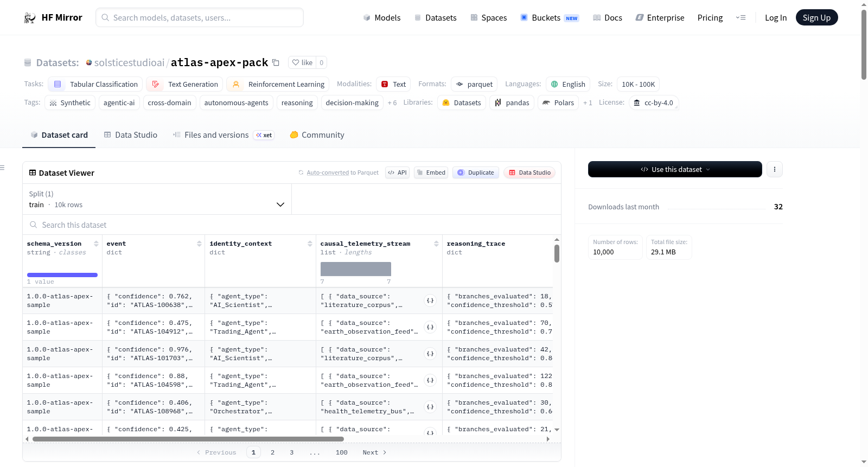
Task: Sort by event column arrows
Action: click(x=199, y=244)
